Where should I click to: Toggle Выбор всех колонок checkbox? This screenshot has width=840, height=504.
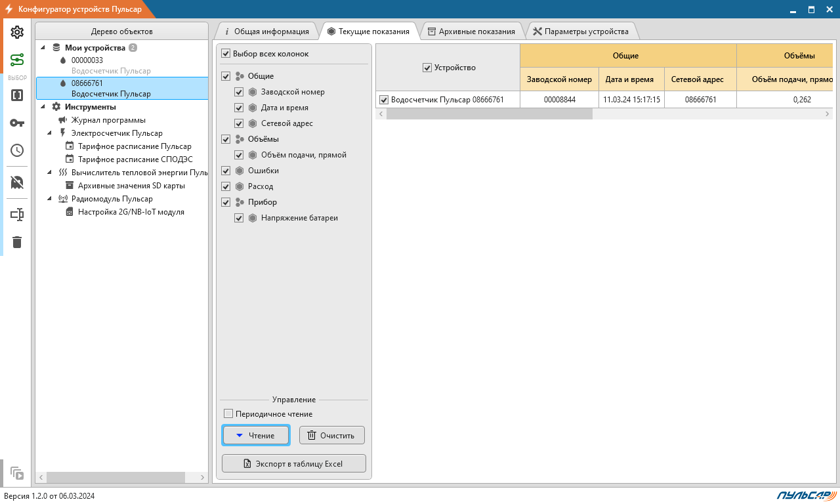click(x=226, y=54)
